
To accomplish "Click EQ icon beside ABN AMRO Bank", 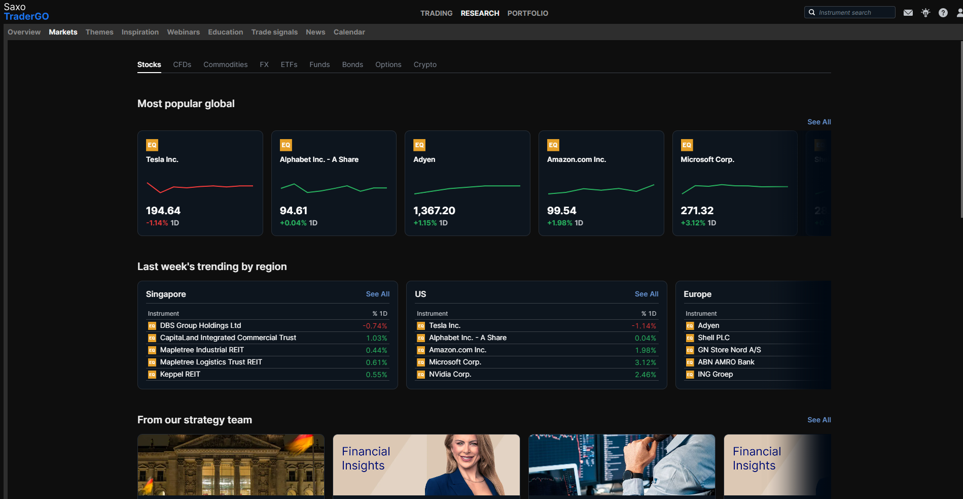I will point(690,363).
